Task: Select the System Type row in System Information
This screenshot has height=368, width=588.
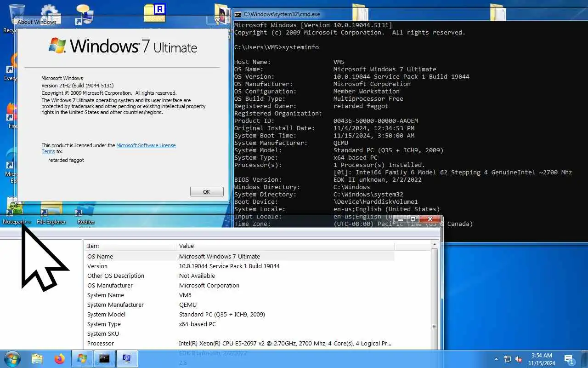Action: click(x=240, y=324)
